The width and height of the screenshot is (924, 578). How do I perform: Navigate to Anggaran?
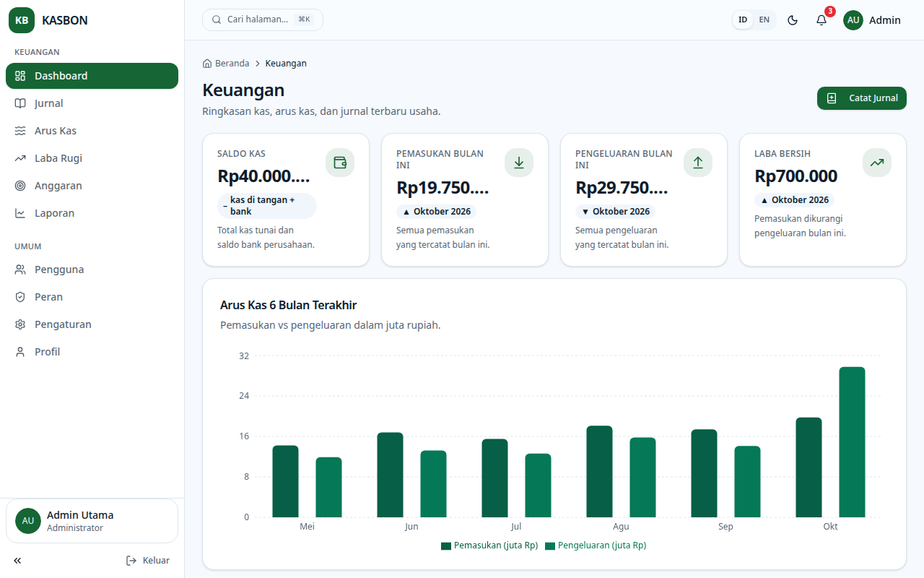click(92, 186)
